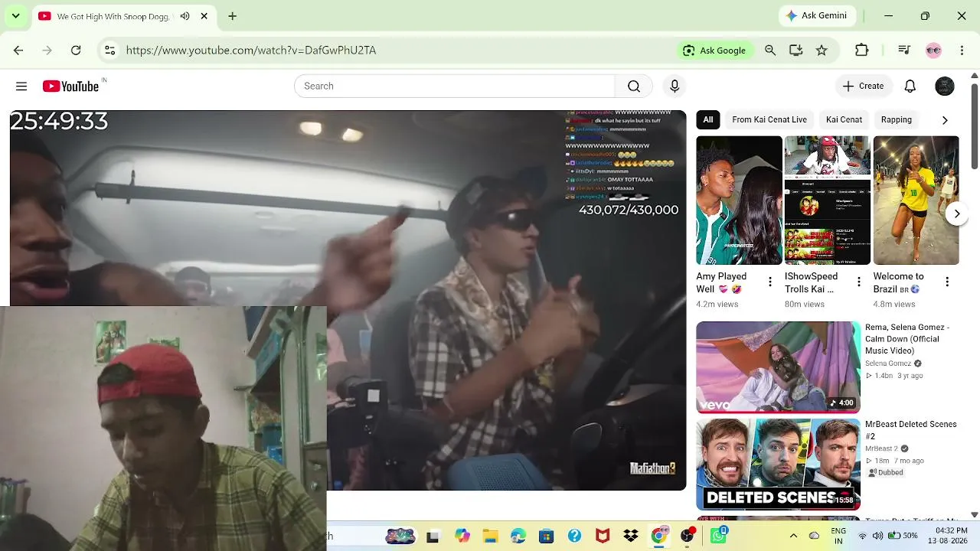980x551 pixels.
Task: Click the Create button
Action: (863, 86)
